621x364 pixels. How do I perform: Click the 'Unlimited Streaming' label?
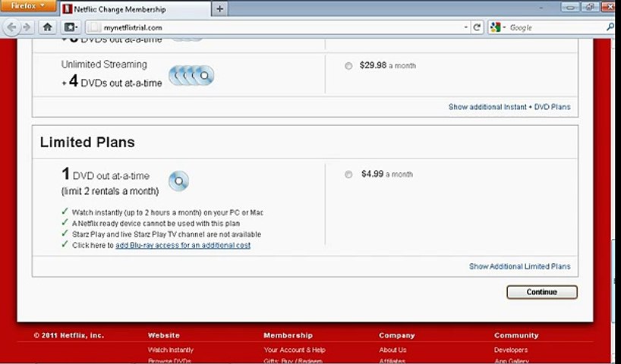tap(104, 64)
